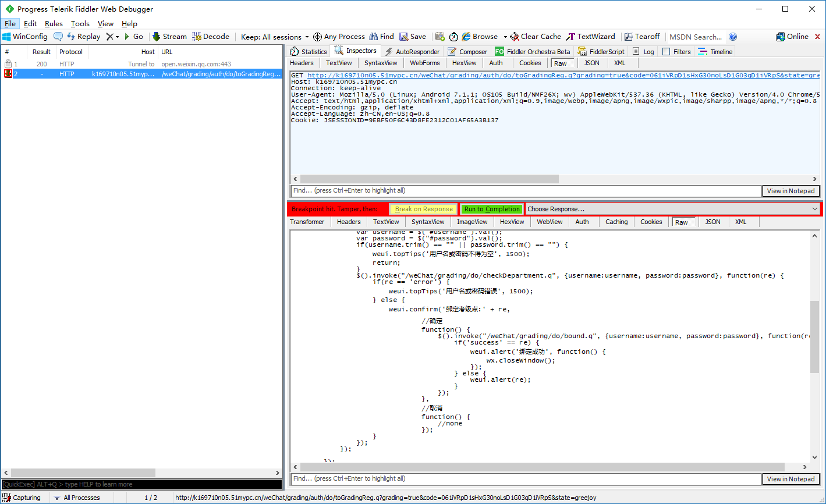Screen dimensions: 826x504
Task: Sort sessions by the Result column header
Action: point(41,52)
